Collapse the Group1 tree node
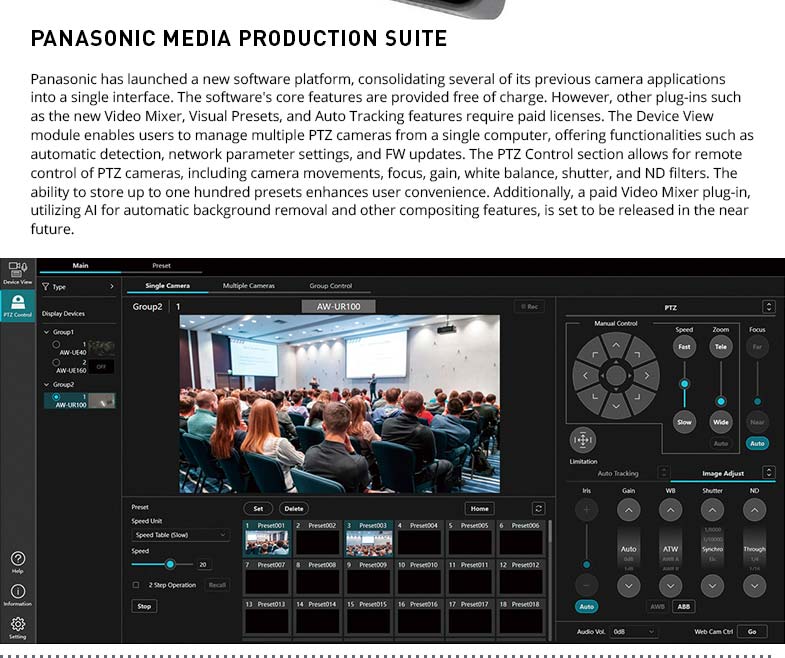This screenshot has width=785, height=658. 47,332
